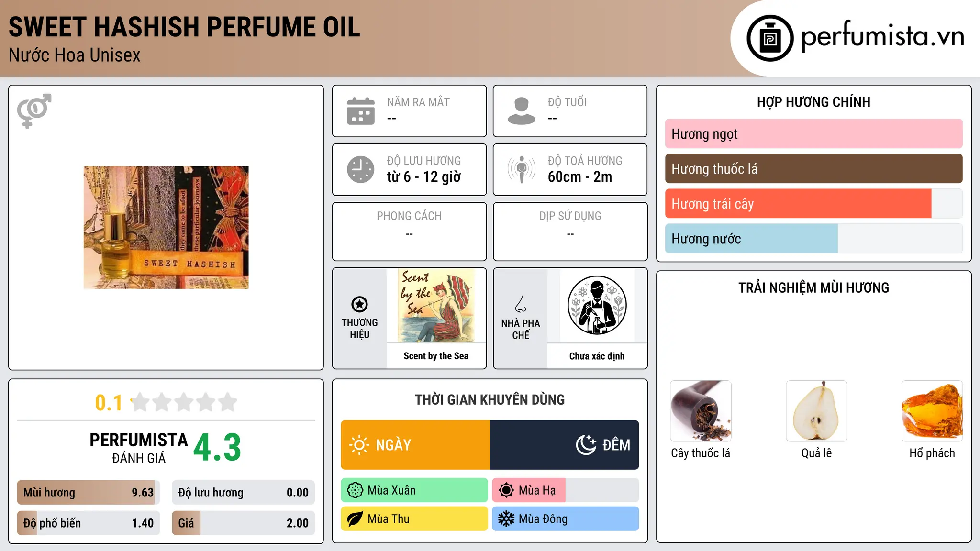
Task: Click the Sweet Hashish Perfume Oil title
Action: (185, 27)
